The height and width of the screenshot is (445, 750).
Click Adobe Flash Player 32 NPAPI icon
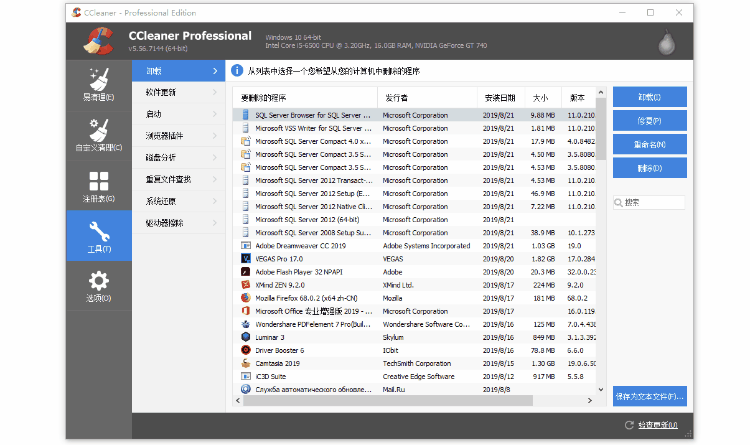coord(245,272)
